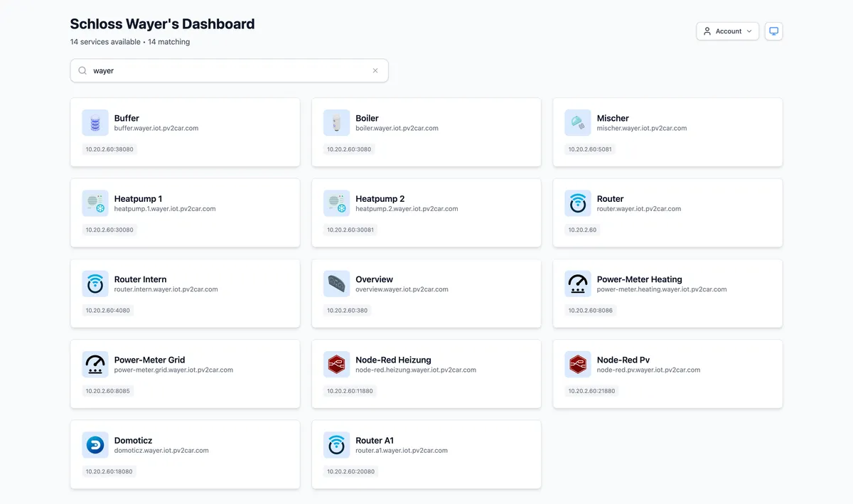Click the Power-Meter Grid title
This screenshot has height=504, width=853.
pyautogui.click(x=150, y=359)
